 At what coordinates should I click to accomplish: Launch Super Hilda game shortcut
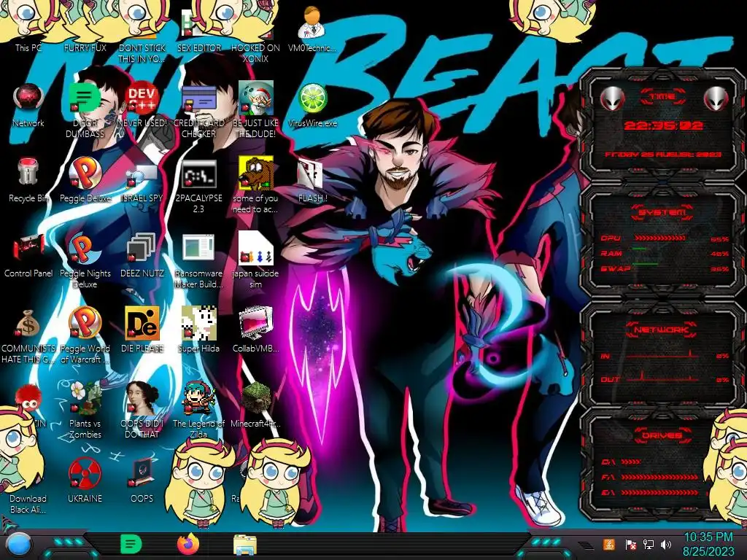198,330
